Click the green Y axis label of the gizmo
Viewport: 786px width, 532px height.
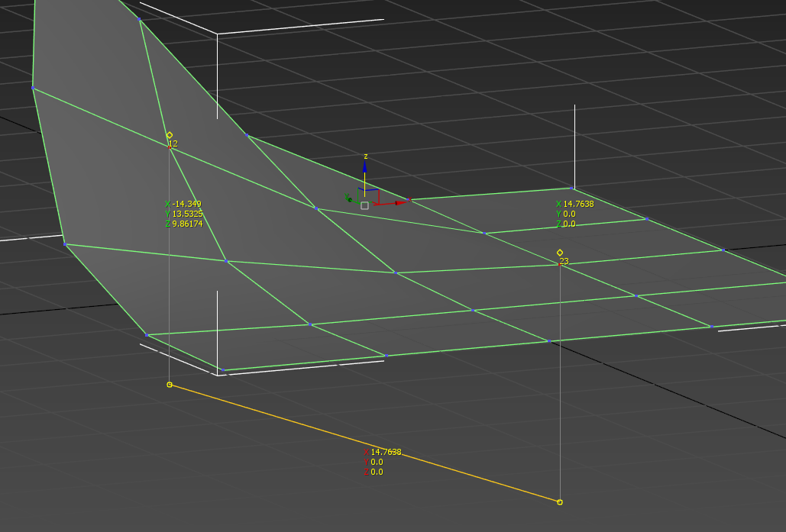[347, 197]
